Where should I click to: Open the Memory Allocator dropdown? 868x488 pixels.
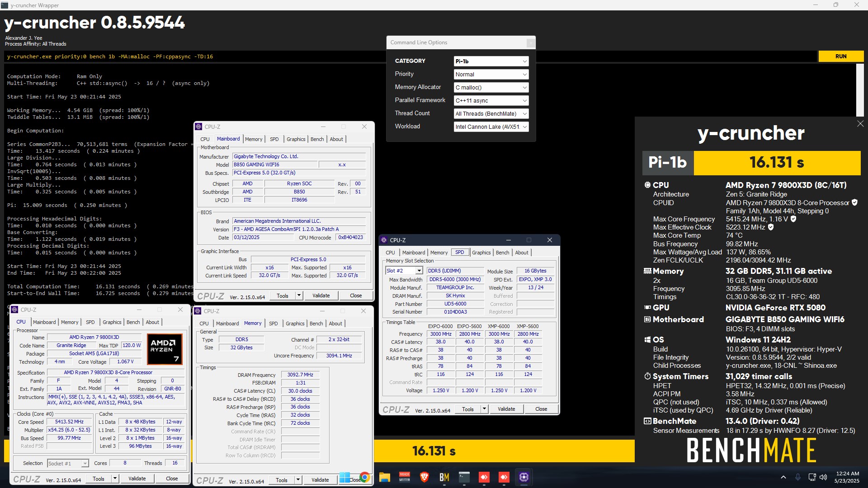tap(491, 87)
